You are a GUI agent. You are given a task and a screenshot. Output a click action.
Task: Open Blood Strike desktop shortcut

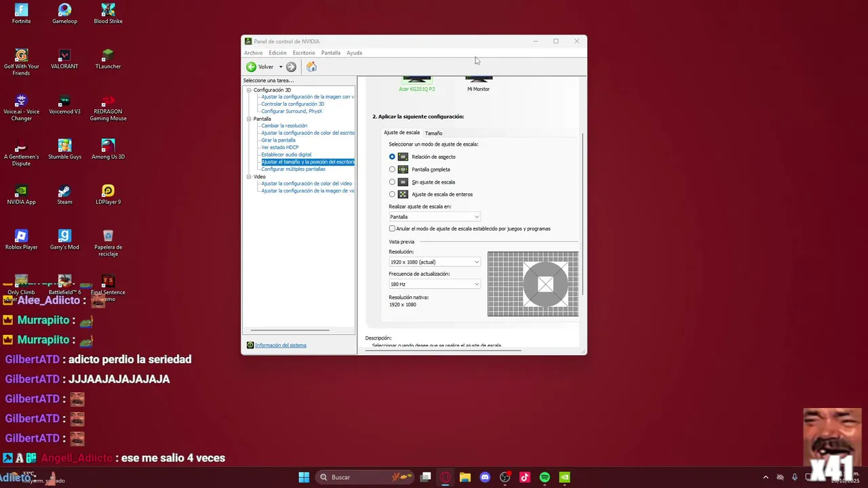pos(108,14)
